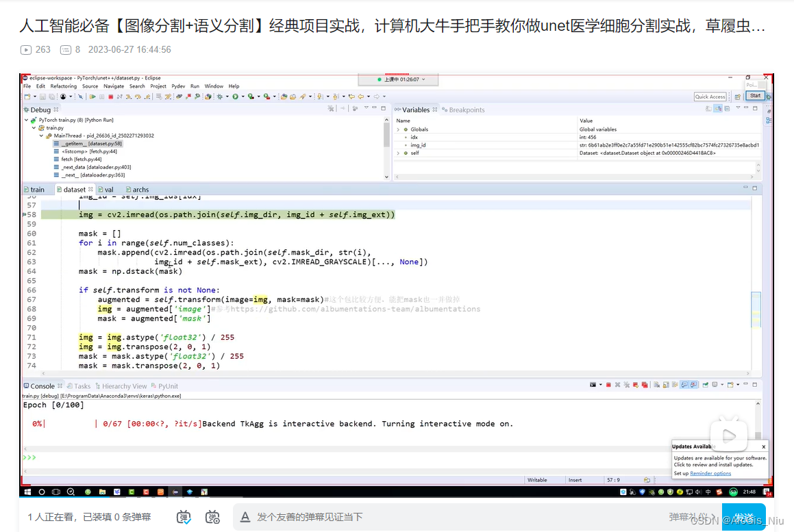Toggle Show Console When Standard Error Changes
Screen dimensions: 794x532
(x=693, y=385)
